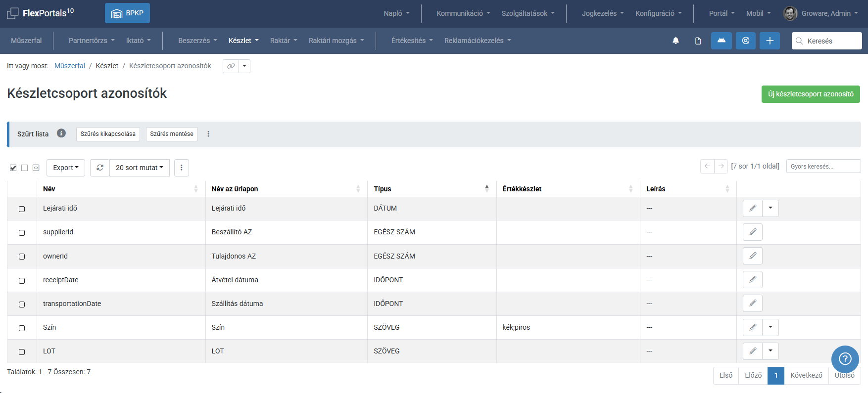
Task: Click the info icon next to Szűrt lista
Action: pyautogui.click(x=61, y=133)
